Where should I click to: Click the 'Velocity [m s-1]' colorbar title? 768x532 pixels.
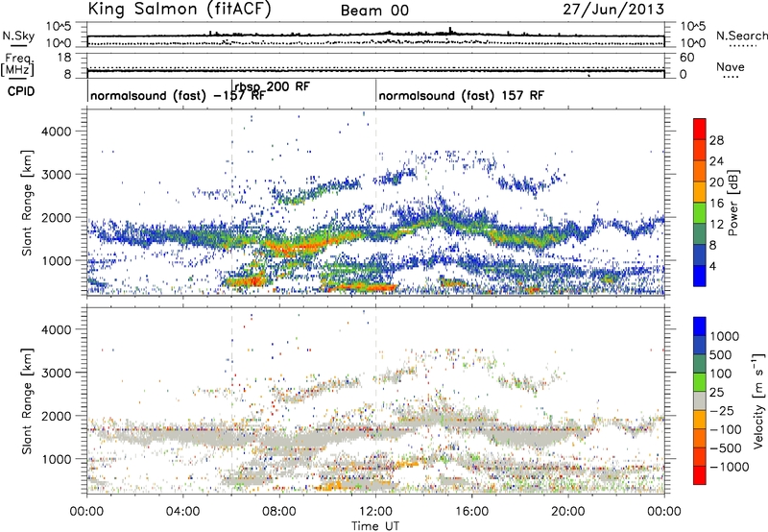(758, 400)
